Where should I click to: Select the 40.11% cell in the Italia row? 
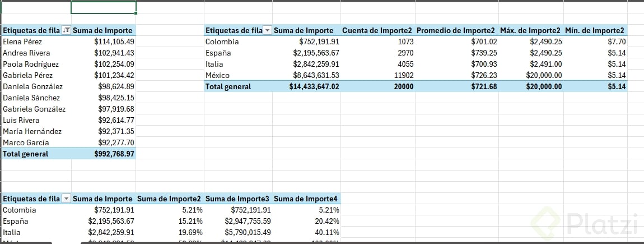tap(327, 232)
